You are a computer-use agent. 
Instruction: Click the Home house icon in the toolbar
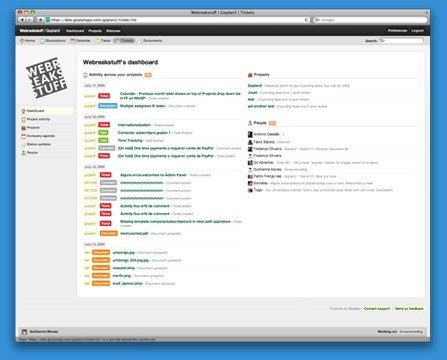click(x=22, y=41)
